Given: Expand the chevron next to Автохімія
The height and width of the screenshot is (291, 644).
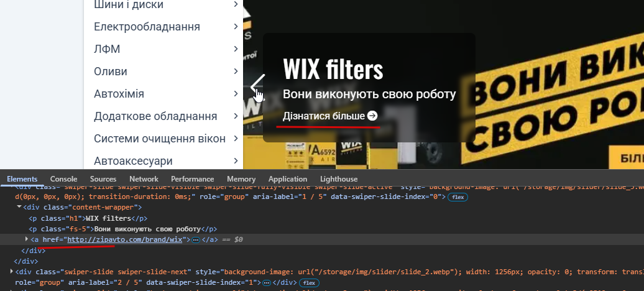Looking at the screenshot, I should click(x=236, y=93).
